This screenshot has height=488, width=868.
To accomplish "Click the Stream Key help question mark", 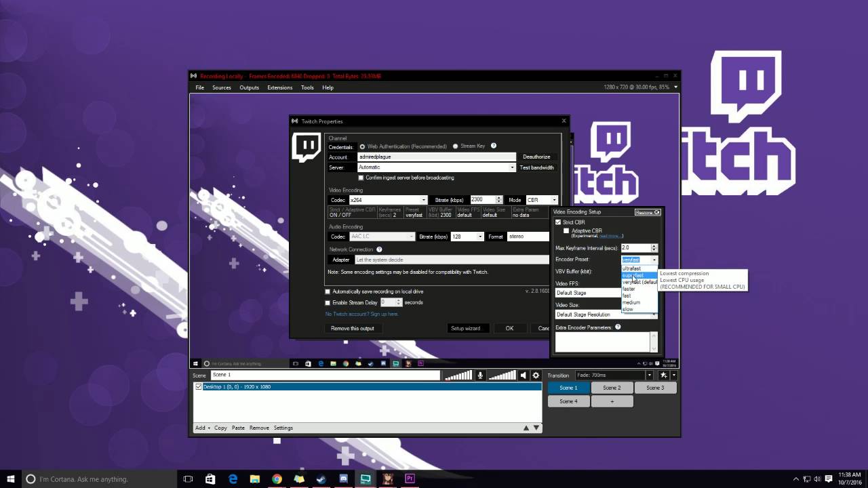I will coord(494,146).
